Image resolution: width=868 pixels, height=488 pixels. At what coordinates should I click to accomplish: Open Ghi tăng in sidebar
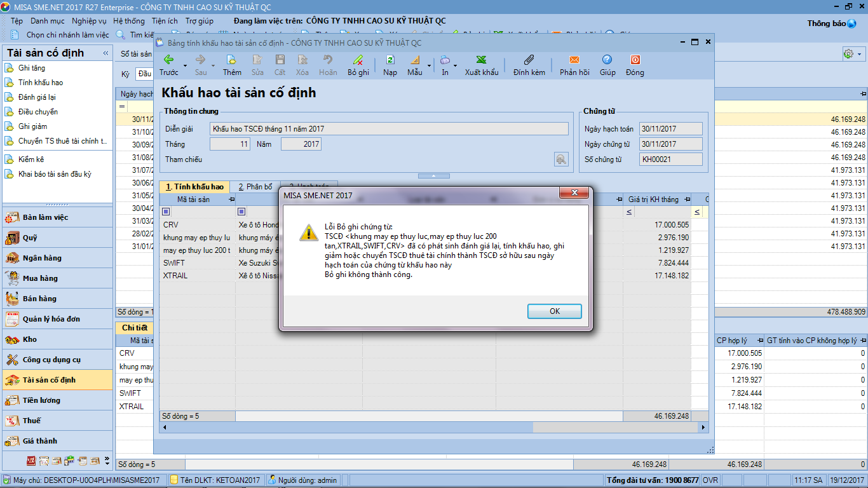pyautogui.click(x=32, y=68)
